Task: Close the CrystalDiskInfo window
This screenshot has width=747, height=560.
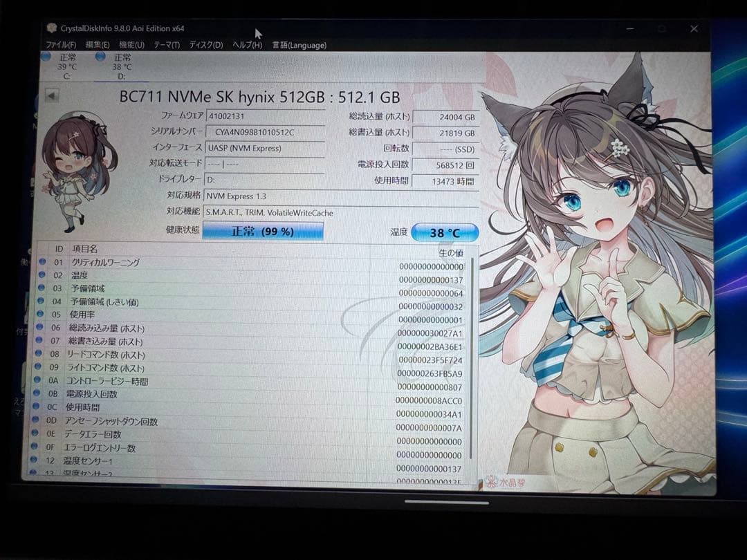Action: (694, 28)
